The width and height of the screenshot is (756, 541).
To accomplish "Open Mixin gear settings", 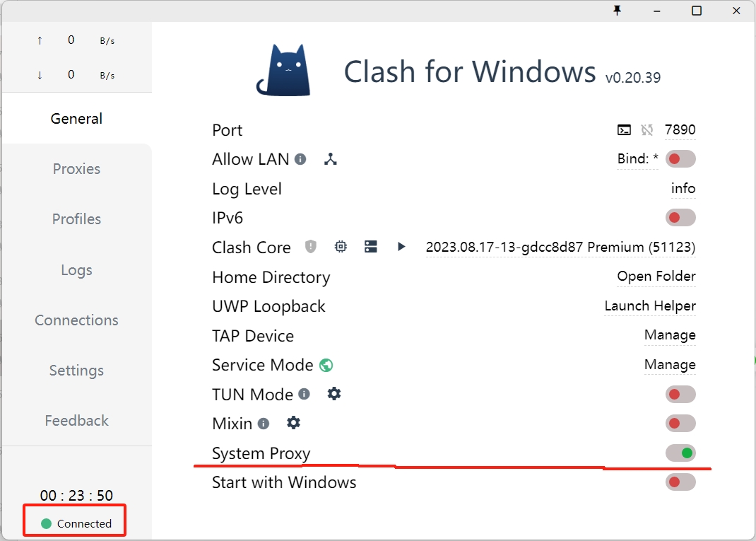I will [x=293, y=423].
